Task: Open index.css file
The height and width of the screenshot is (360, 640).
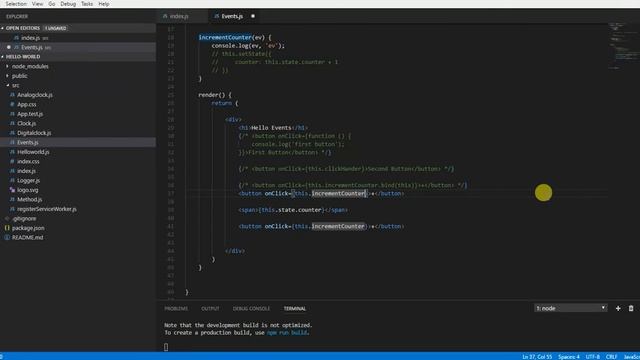Action: coord(28,162)
